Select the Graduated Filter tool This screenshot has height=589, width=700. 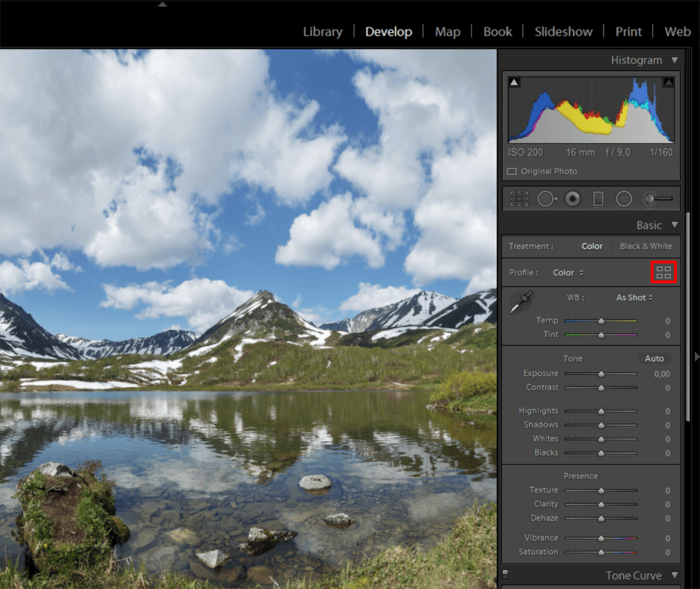point(598,198)
